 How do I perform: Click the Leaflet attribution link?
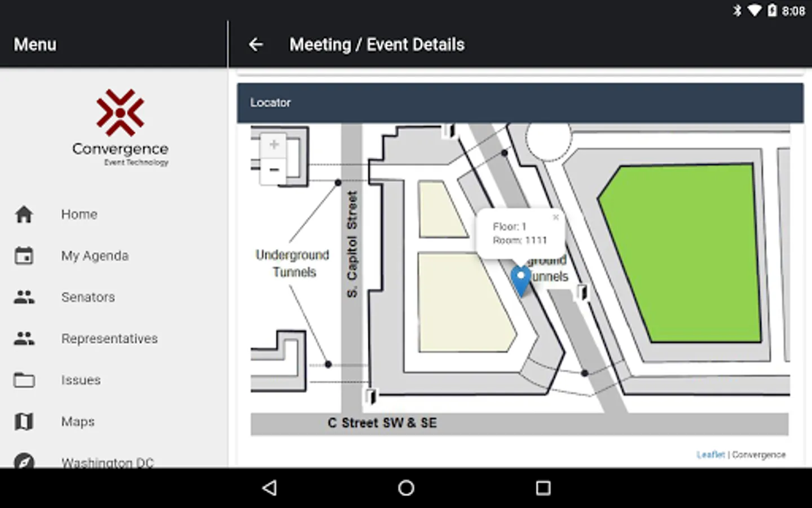tap(710, 454)
